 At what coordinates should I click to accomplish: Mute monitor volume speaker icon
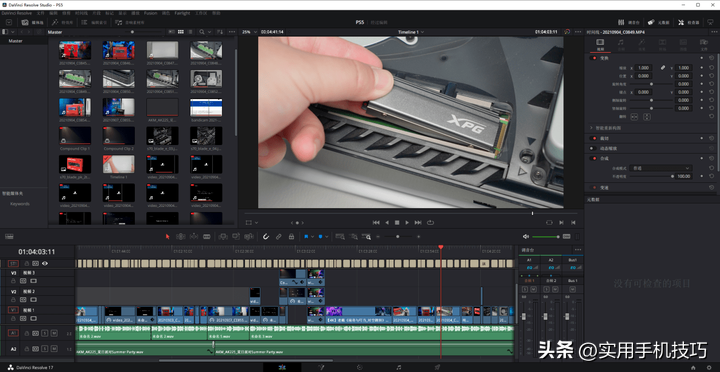pyautogui.click(x=526, y=237)
